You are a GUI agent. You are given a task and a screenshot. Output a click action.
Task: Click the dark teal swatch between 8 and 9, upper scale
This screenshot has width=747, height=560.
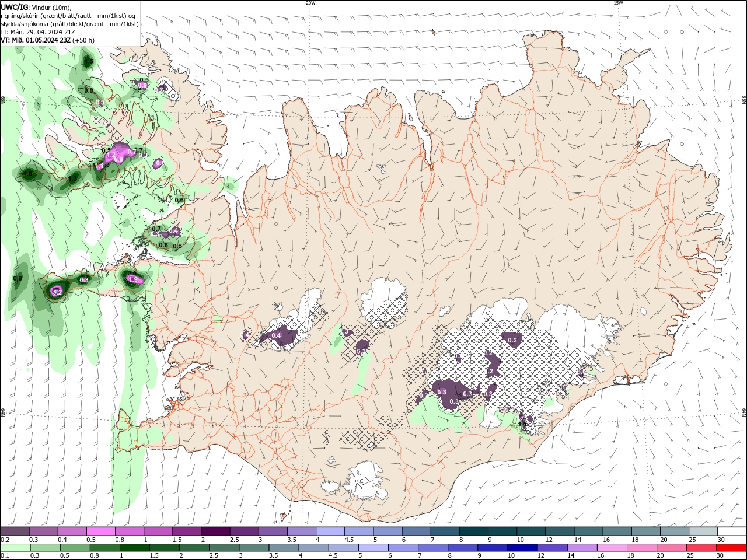[473, 531]
